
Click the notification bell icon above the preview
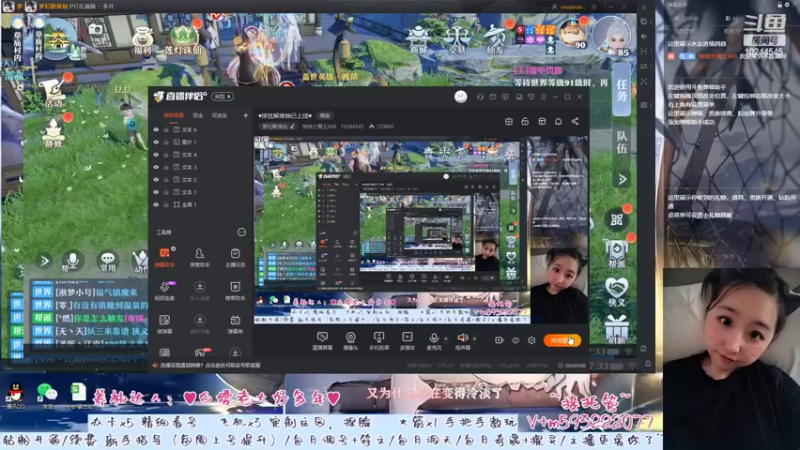coord(558,121)
